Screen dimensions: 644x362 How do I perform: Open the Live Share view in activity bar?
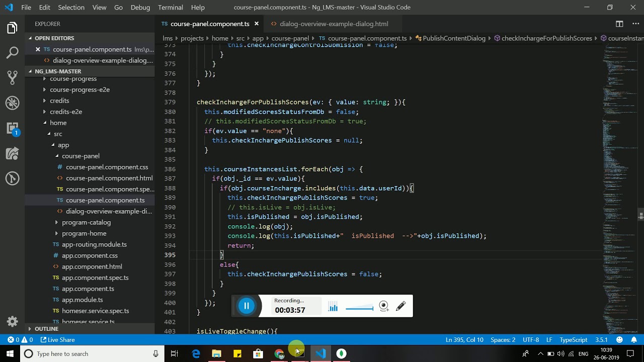coord(12,153)
